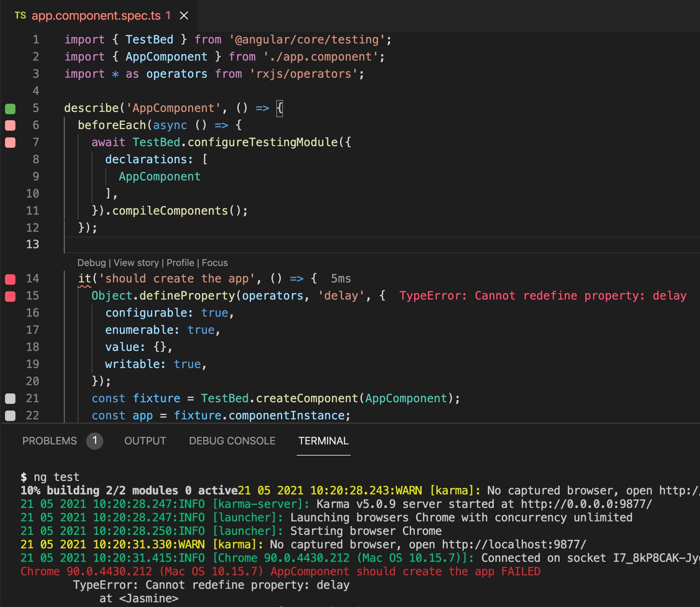Click the red error indicator beside line 15
Image resolution: width=700 pixels, height=607 pixels.
(10, 296)
